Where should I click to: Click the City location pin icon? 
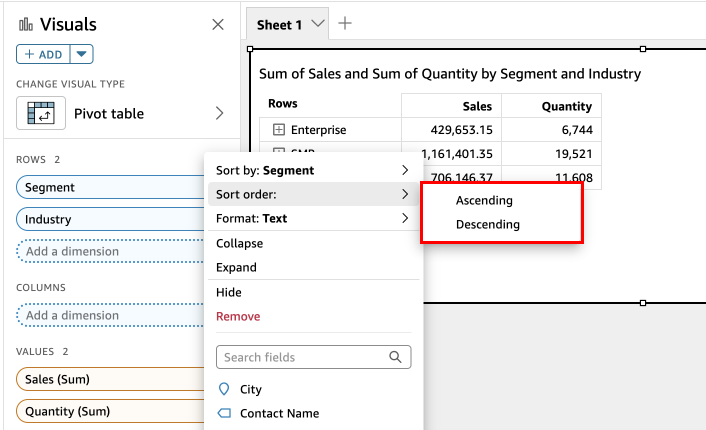point(223,389)
